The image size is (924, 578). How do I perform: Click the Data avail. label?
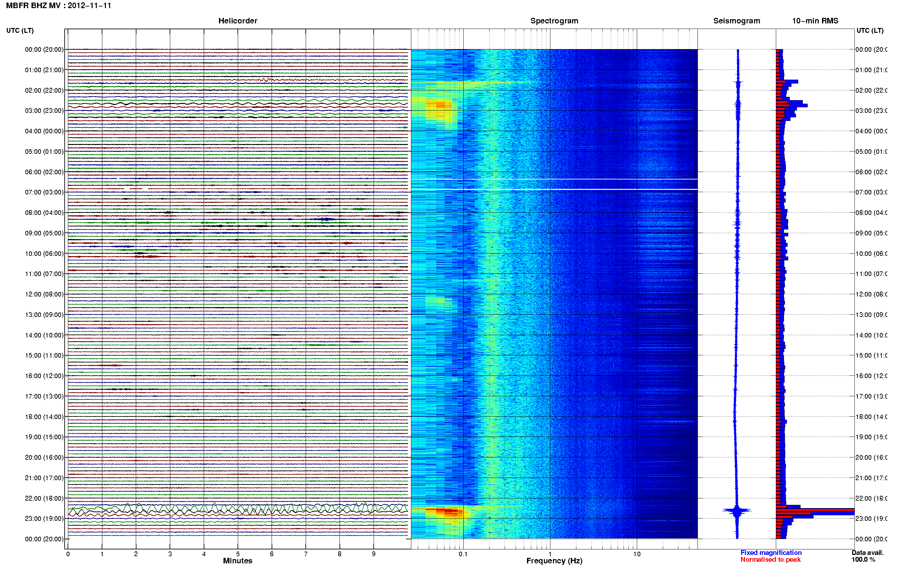click(x=867, y=553)
